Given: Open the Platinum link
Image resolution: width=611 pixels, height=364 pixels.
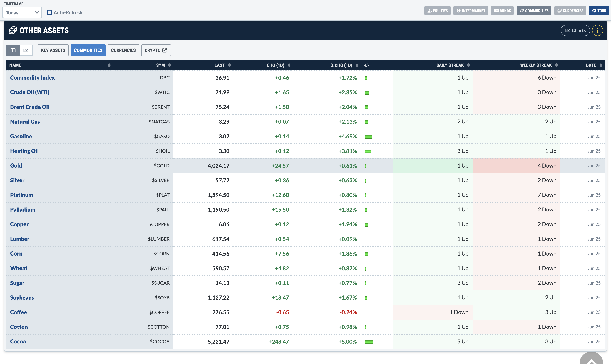Looking at the screenshot, I should coord(22,195).
